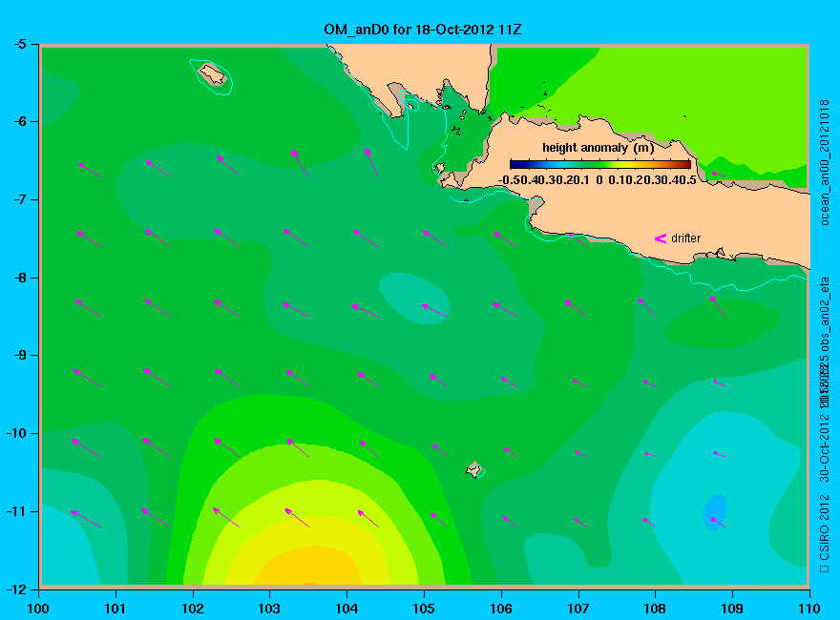Click the y-axis label -5
The image size is (840, 620).
click(20, 44)
